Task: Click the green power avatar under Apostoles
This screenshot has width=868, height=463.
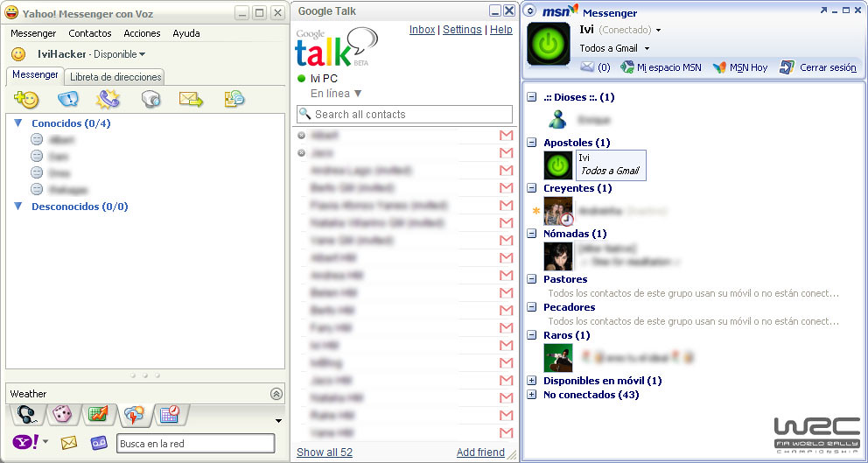Action: coord(558,165)
